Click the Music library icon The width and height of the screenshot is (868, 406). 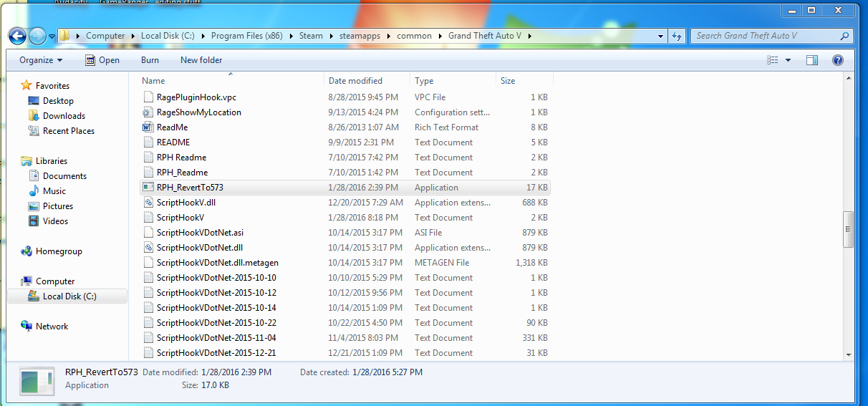coord(34,190)
